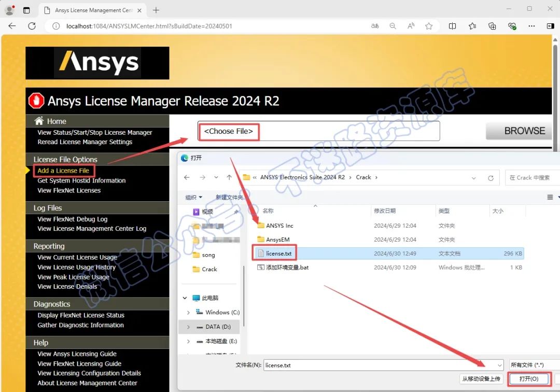Open View FlexNet Debug Log

click(x=73, y=219)
